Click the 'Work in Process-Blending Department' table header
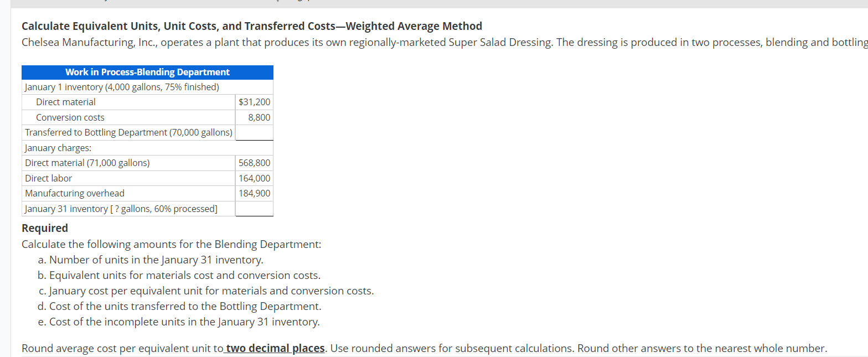This screenshot has height=357, width=868. pos(147,72)
